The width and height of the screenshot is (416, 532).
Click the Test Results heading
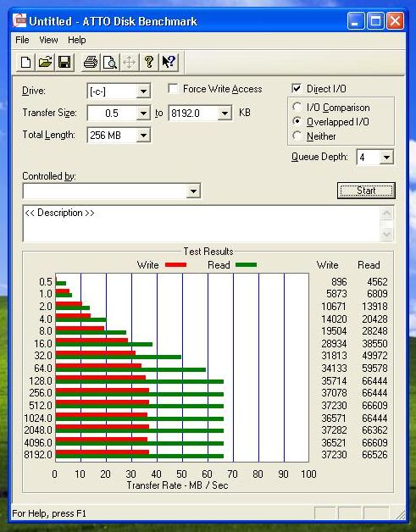click(x=208, y=252)
